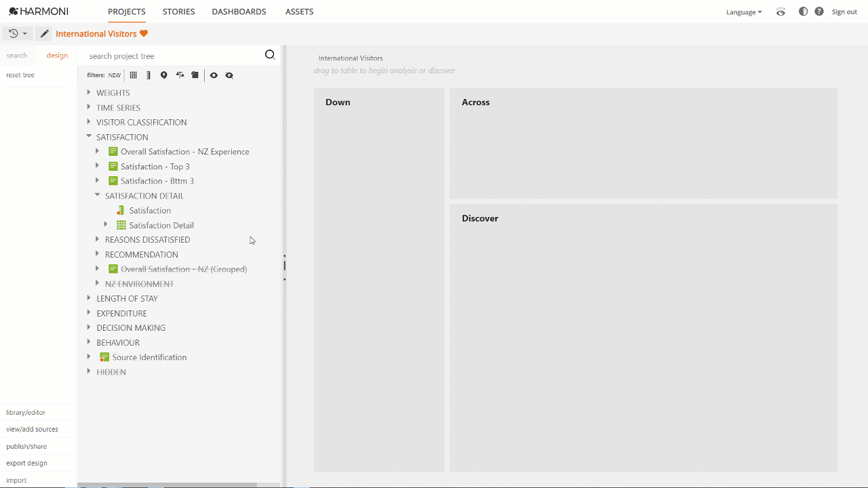Click International Visitors project title
The width and height of the screenshot is (868, 488).
[96, 34]
